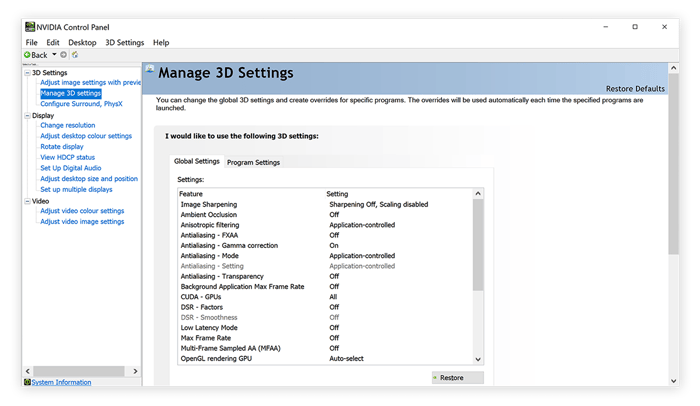
Task: Open Set Up Digital Audio
Action: [71, 168]
